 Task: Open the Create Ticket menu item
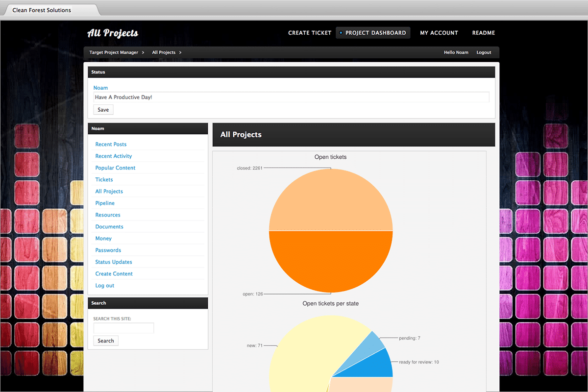310,33
